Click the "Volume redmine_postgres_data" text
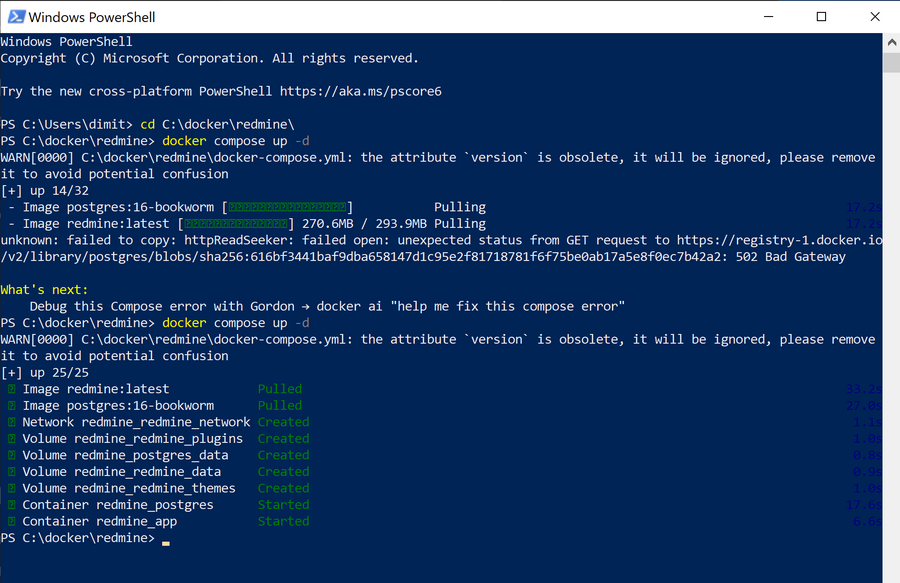 point(125,456)
